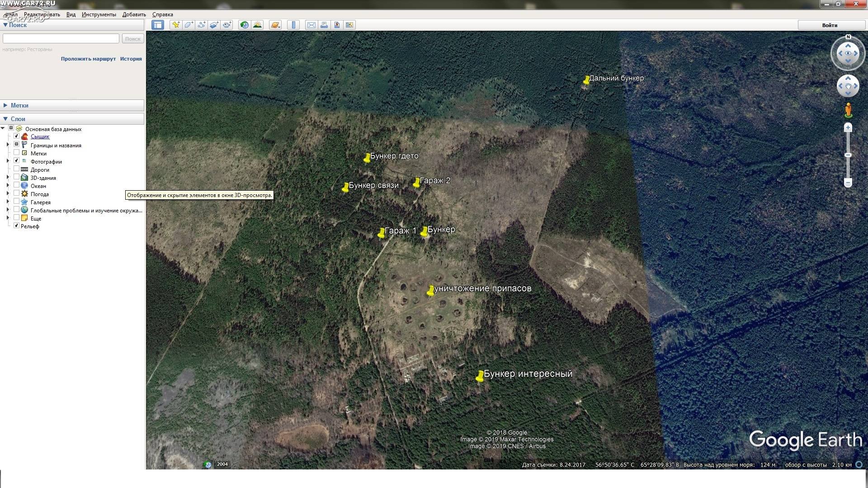Disable the Фотографии layer checkbox
This screenshot has width=868, height=488.
tap(17, 160)
